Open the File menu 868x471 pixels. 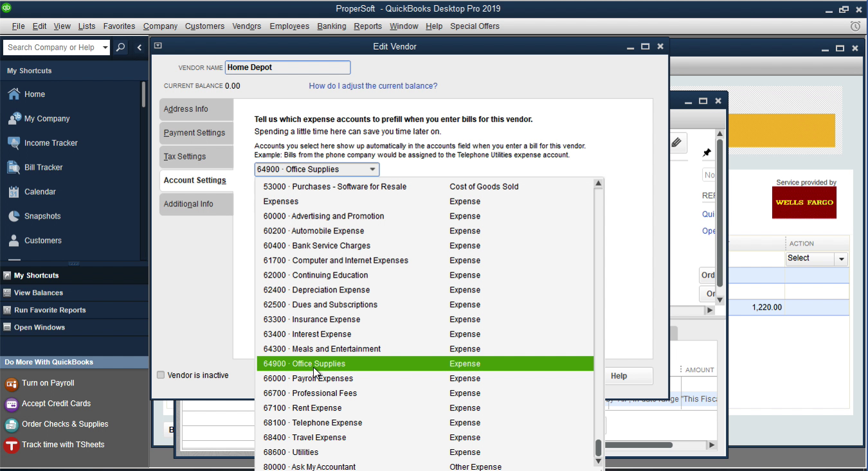18,26
